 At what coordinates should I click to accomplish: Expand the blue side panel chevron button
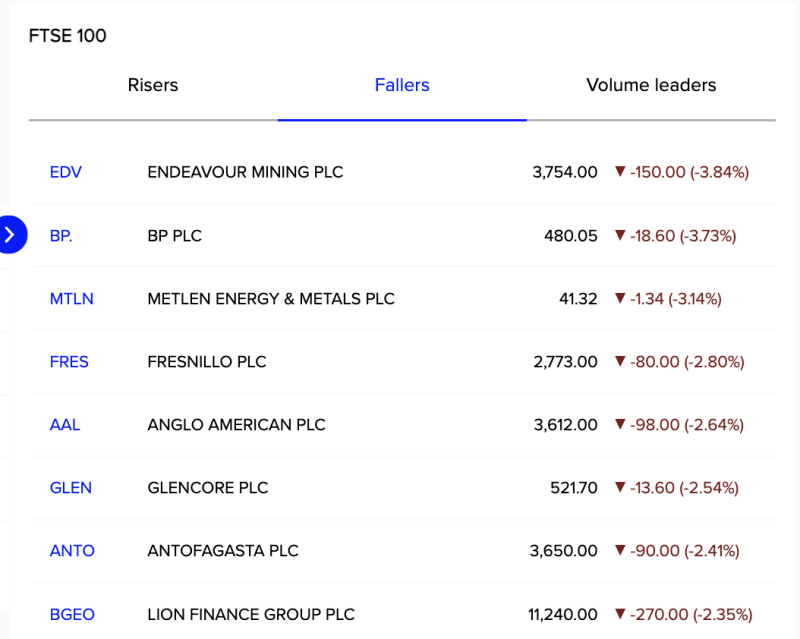[11, 235]
